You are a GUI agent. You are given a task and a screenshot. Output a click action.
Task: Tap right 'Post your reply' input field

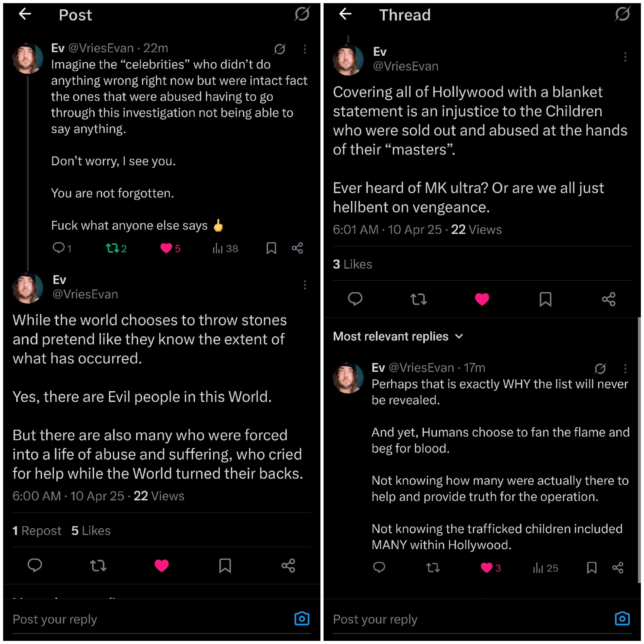pos(467,619)
